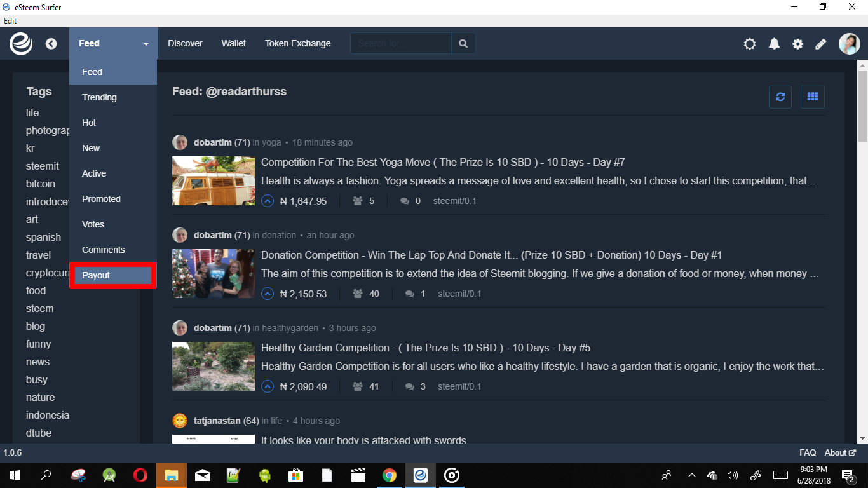Compose a new post using the pencil icon
The image size is (868, 488).
(820, 43)
